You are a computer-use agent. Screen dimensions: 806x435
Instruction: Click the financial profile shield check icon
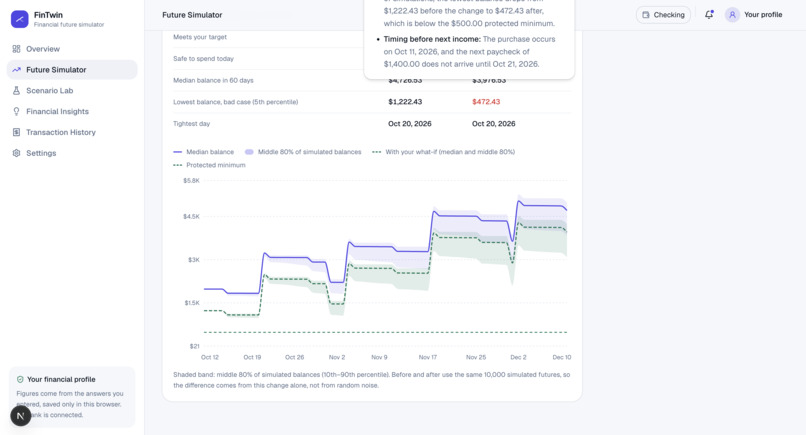20,379
